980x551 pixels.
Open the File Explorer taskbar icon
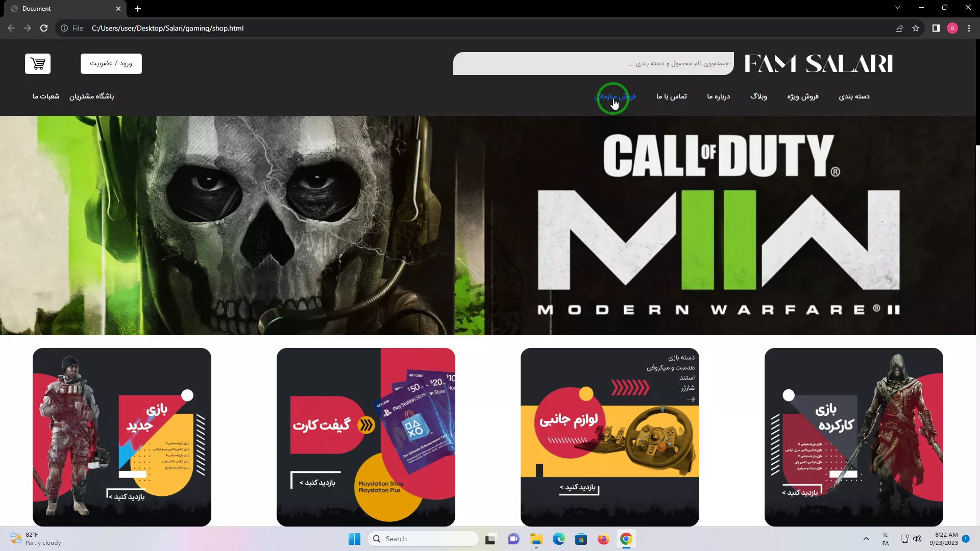coord(536,539)
